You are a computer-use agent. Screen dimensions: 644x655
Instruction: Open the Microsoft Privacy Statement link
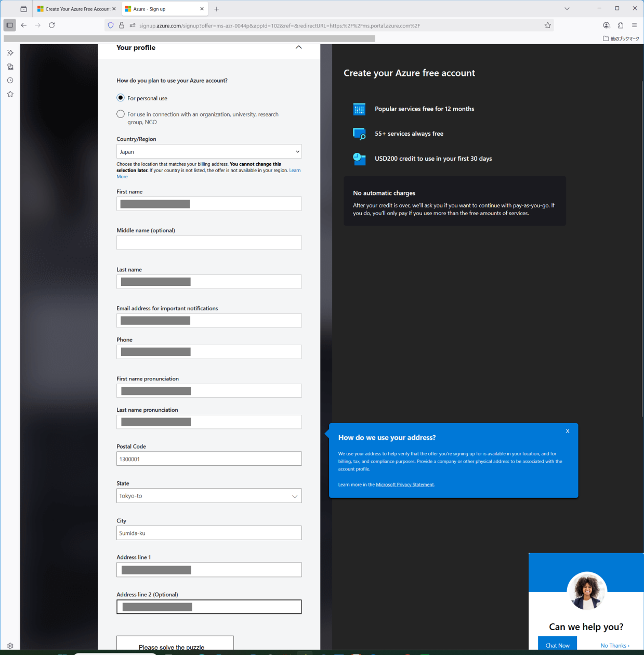[405, 484]
